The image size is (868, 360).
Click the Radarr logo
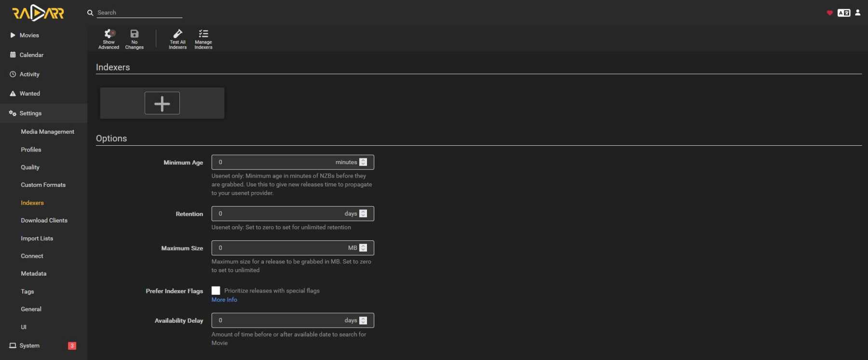pos(38,13)
